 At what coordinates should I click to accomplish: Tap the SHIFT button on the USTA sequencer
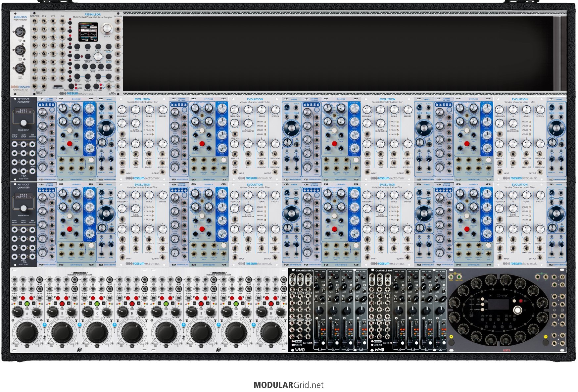click(482, 304)
